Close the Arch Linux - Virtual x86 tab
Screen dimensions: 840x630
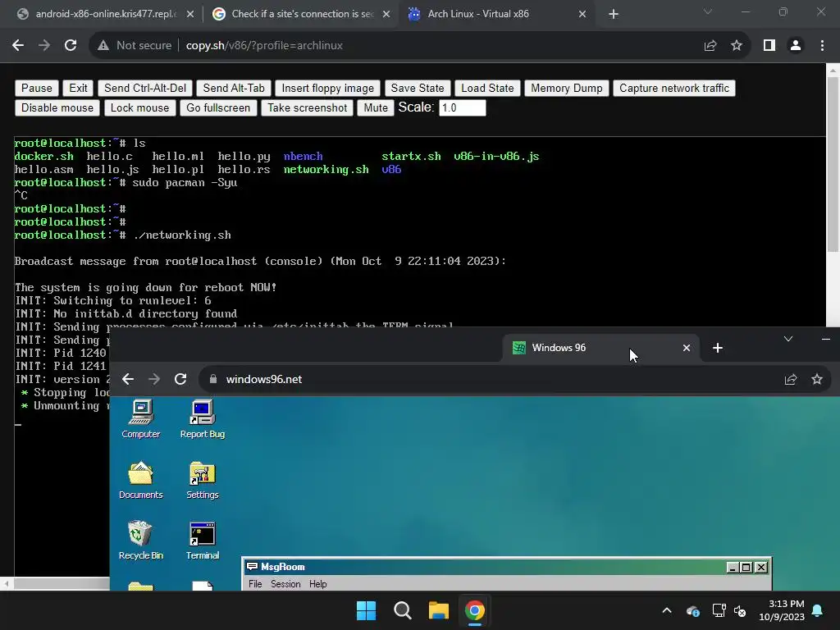pyautogui.click(x=582, y=14)
